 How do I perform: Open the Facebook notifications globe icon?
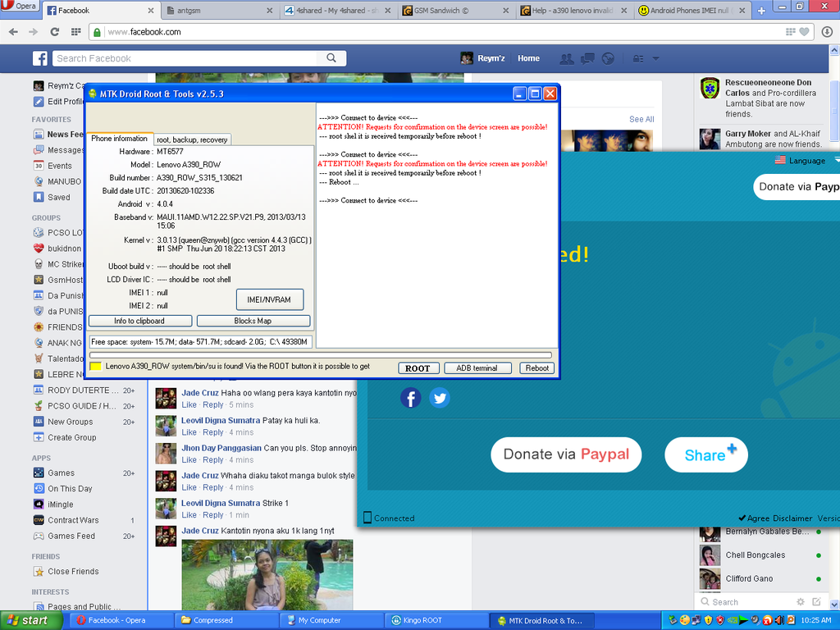tap(608, 58)
